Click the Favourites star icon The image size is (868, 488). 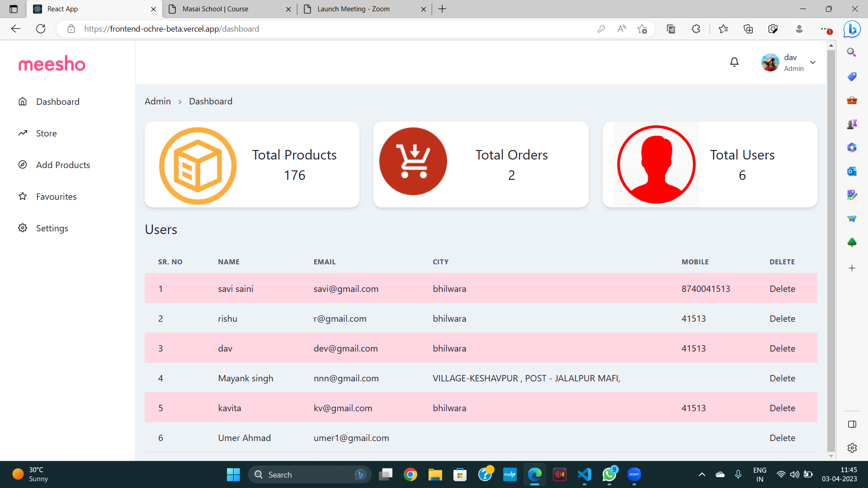tap(23, 197)
